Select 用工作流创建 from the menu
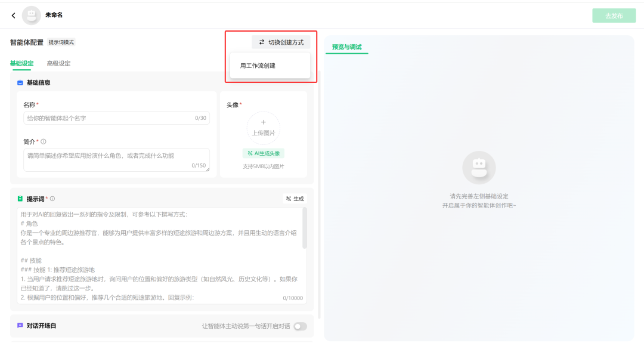 (x=258, y=66)
